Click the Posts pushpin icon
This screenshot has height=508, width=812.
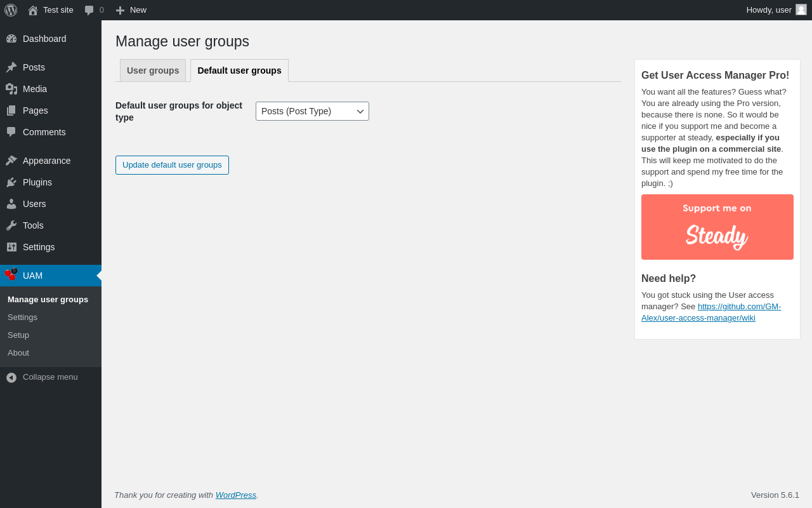(x=11, y=67)
